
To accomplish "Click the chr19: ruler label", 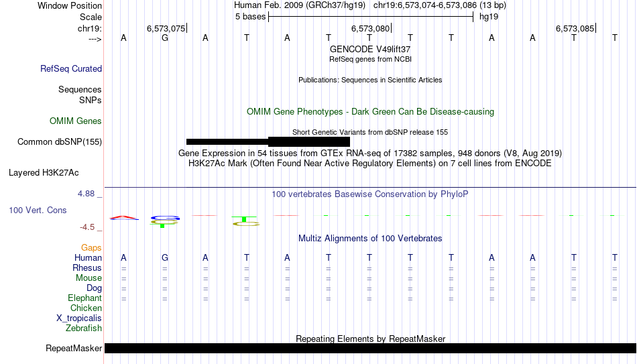I will point(89,28).
